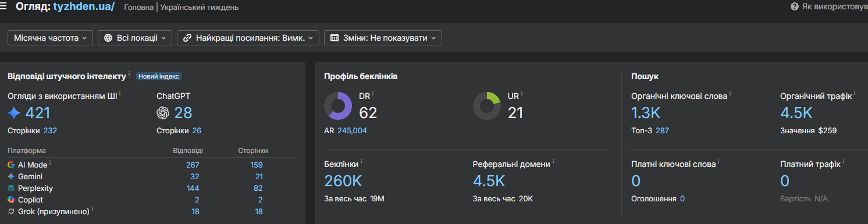
Task: Click the info icon next to DR
Action: pos(373,93)
